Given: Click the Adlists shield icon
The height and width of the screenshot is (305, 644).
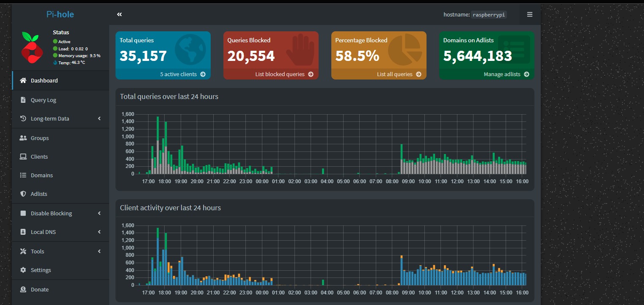Looking at the screenshot, I should [x=23, y=194].
